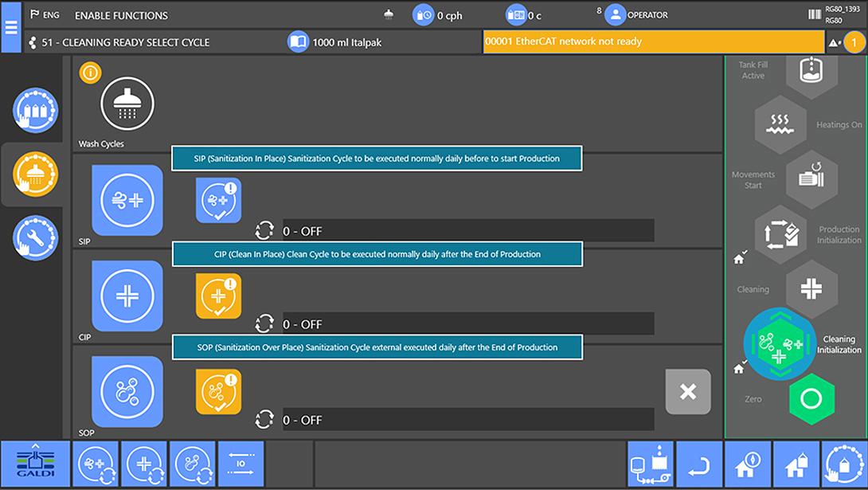
Task: Expand the EtherCAT network alarm banner
Action: click(653, 42)
